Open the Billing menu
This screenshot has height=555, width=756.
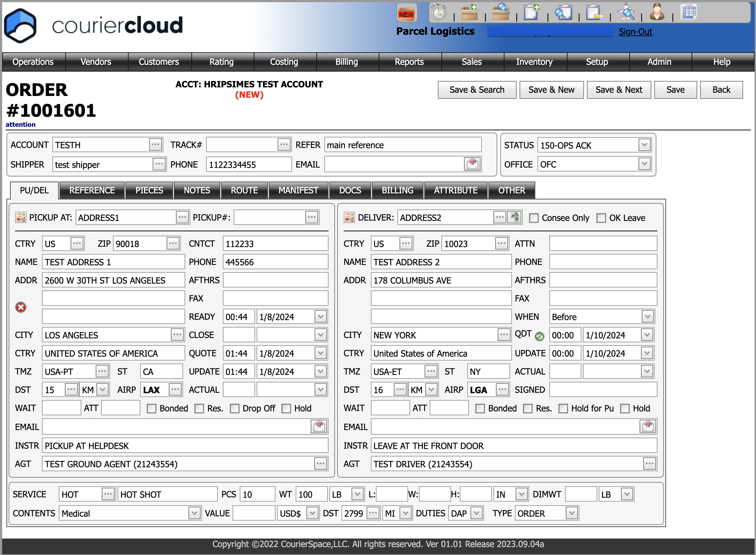tap(346, 62)
